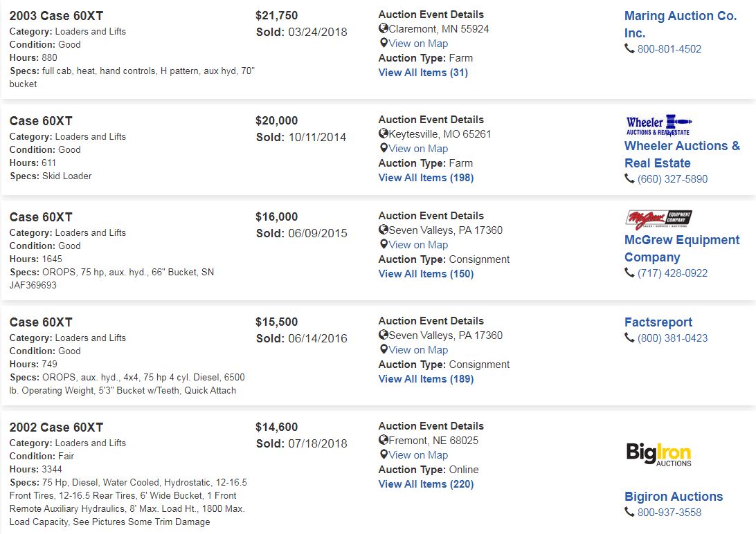Call McGrew at (717) 428-0922 link

point(672,273)
